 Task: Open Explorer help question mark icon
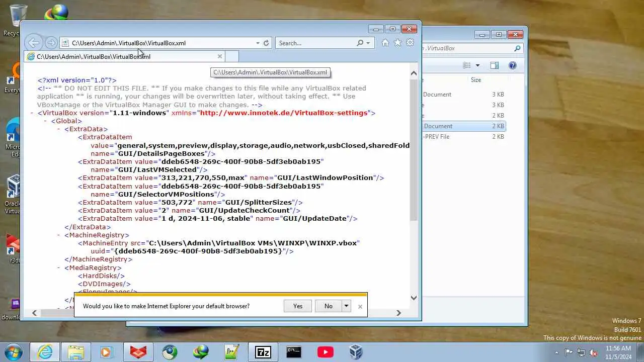[x=513, y=65]
